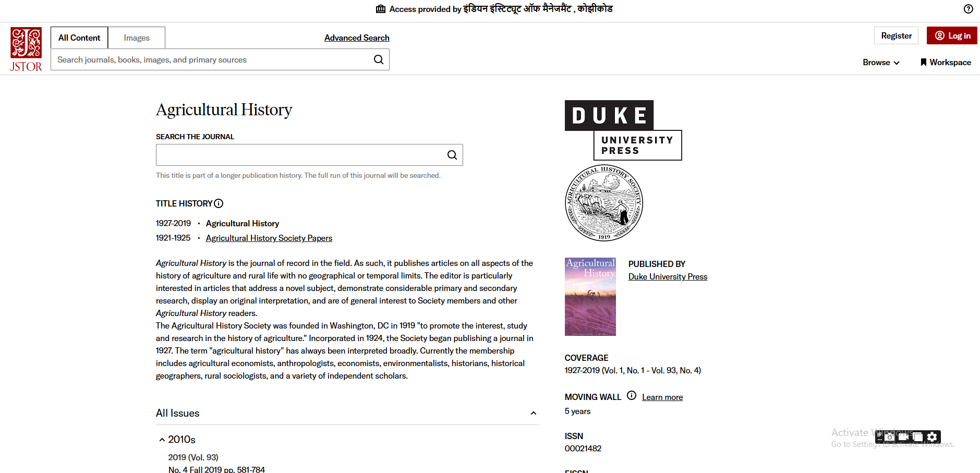Image resolution: width=980 pixels, height=473 pixels.
Task: Switch to the Images tab
Action: point(137,38)
